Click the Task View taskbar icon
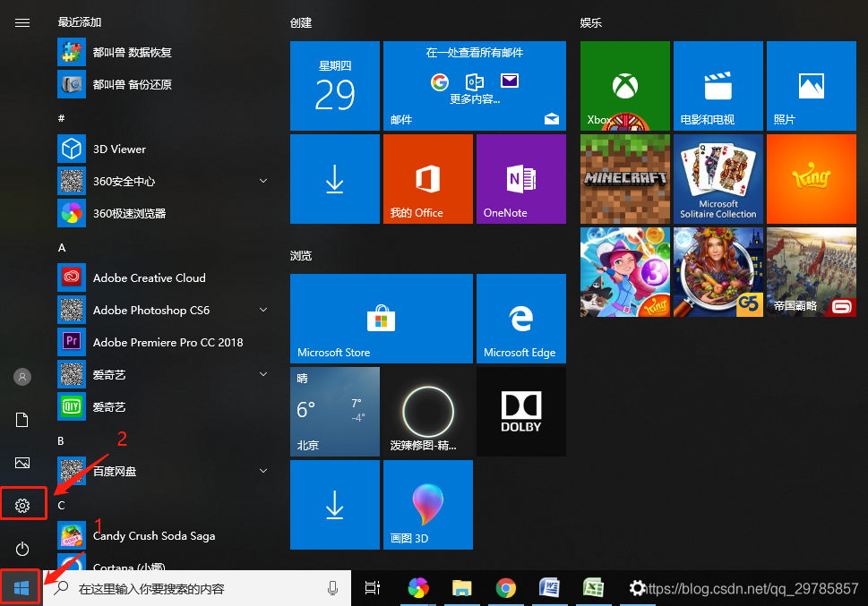 (373, 588)
